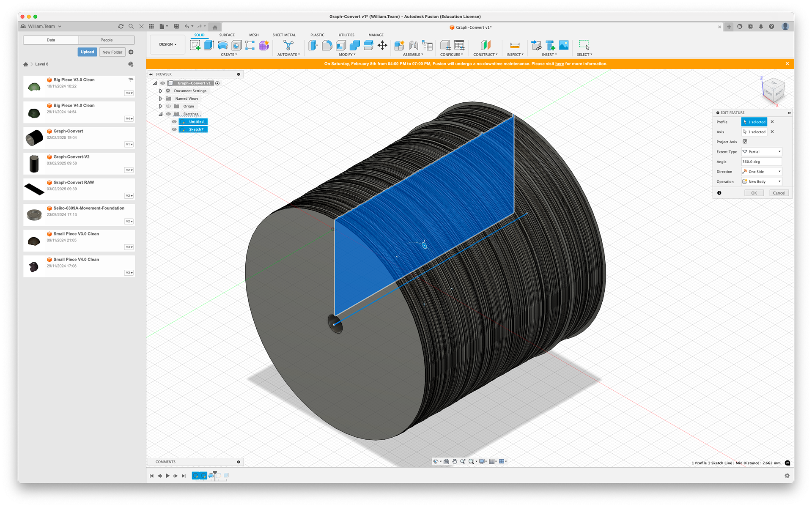
Task: Select the Create Sketch tool
Action: 195,45
